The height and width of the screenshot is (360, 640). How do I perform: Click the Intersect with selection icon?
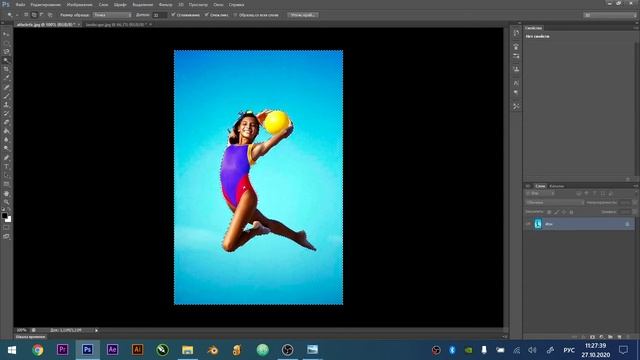coord(50,15)
